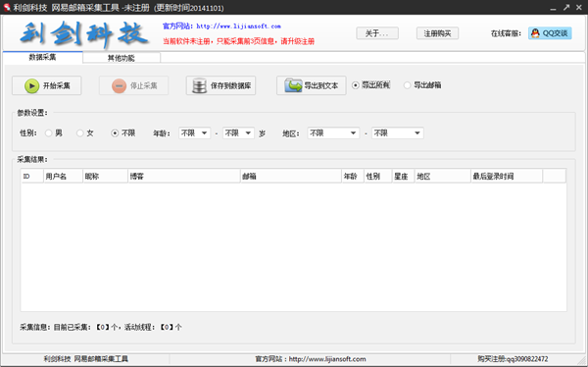This screenshot has width=588, height=367.
Task: Click the app icon in title bar
Action: 7,7
